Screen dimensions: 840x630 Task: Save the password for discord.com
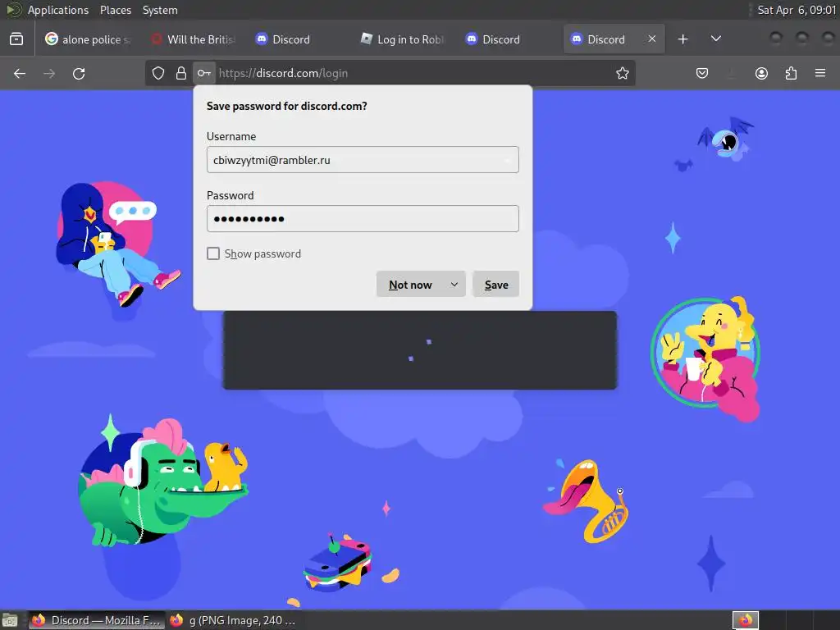(496, 285)
